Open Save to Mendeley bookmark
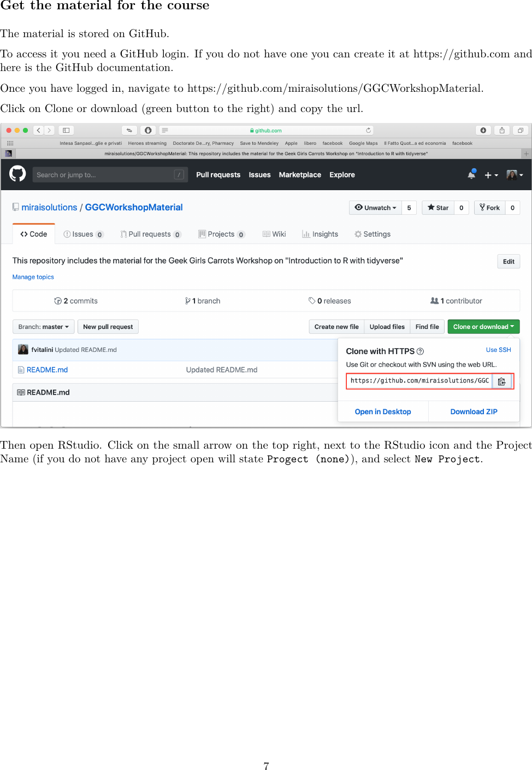Image resolution: width=532 pixels, height=770 pixels. click(259, 143)
